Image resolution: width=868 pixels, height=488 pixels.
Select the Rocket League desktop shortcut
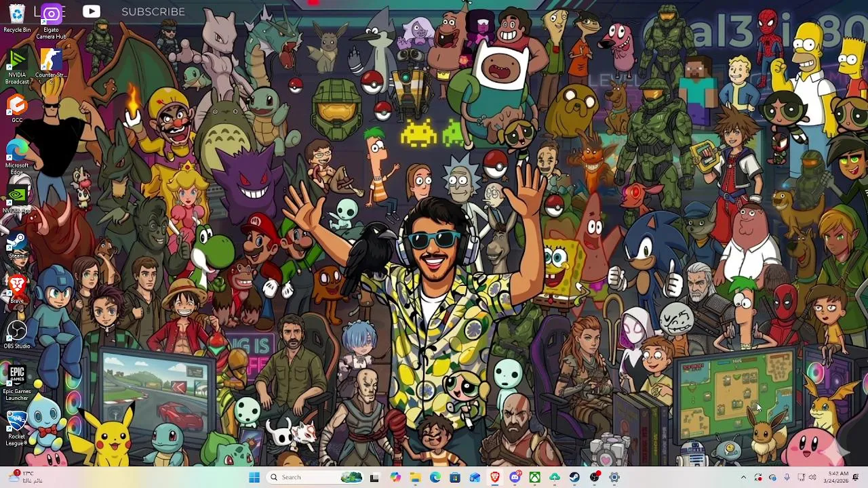pos(17,428)
